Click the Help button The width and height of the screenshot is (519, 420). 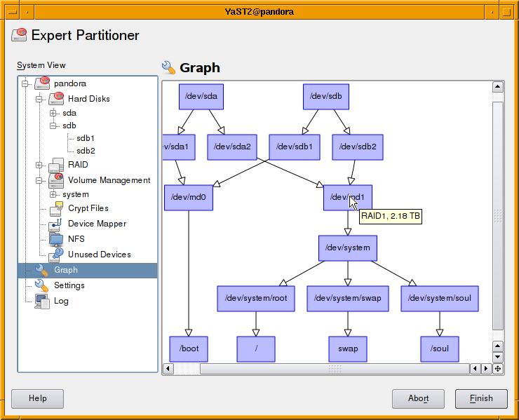click(x=37, y=398)
